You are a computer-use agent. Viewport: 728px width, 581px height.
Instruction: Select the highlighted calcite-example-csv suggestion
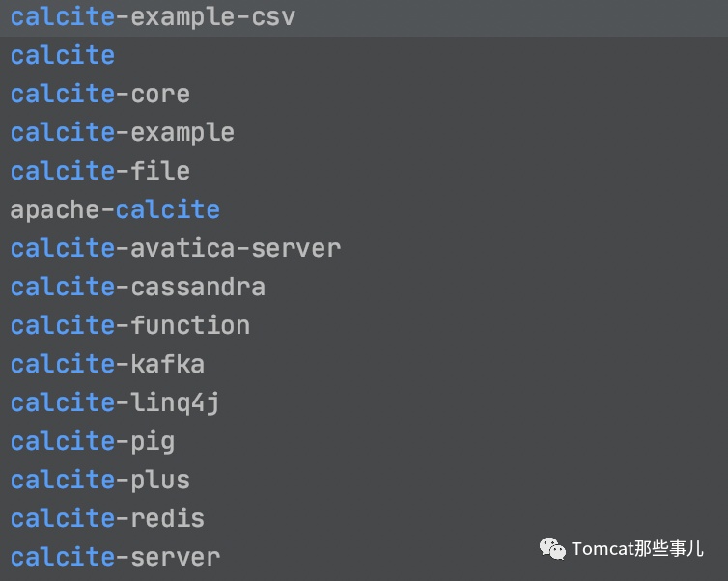153,17
